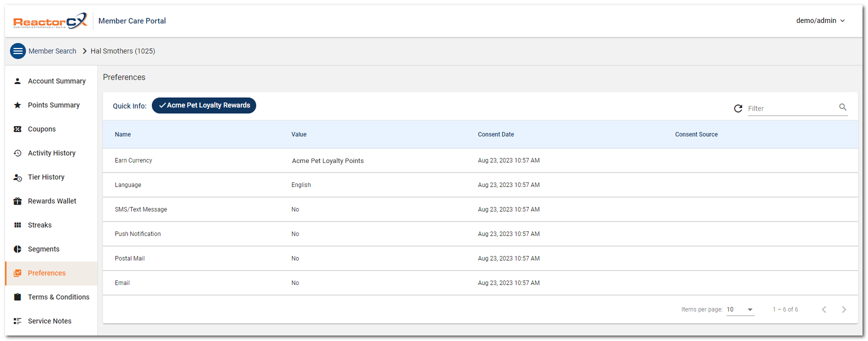868x341 pixels.
Task: Select Terms & Conditions in sidebar
Action: click(x=58, y=297)
